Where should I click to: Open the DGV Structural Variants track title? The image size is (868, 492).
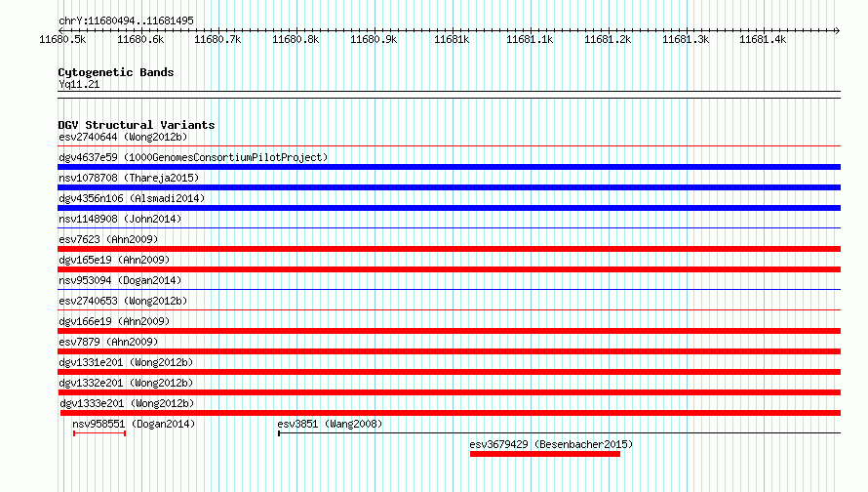pos(137,125)
